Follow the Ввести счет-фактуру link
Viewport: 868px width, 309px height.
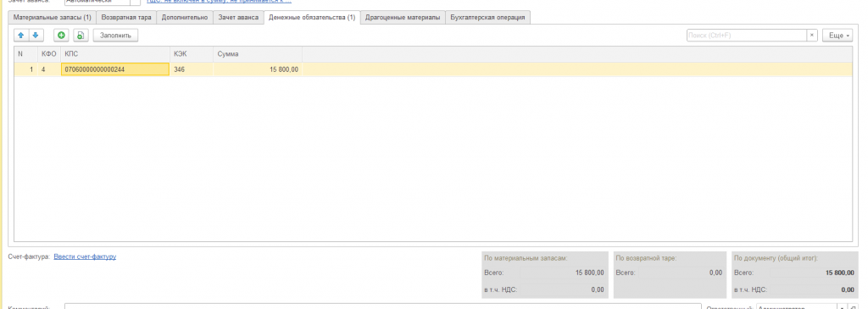pos(85,257)
